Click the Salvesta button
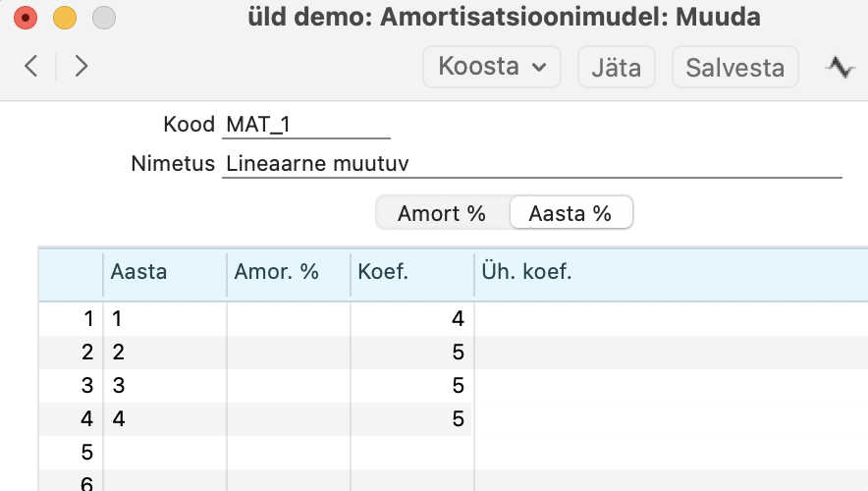 click(734, 68)
